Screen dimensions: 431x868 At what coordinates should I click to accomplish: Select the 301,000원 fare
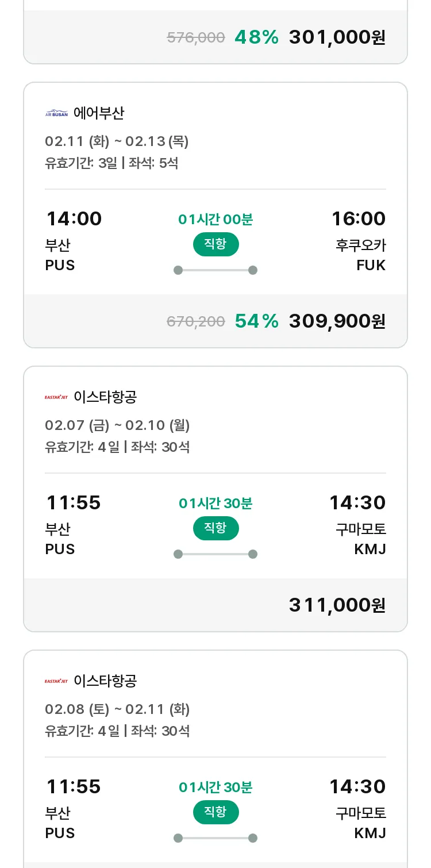point(337,37)
